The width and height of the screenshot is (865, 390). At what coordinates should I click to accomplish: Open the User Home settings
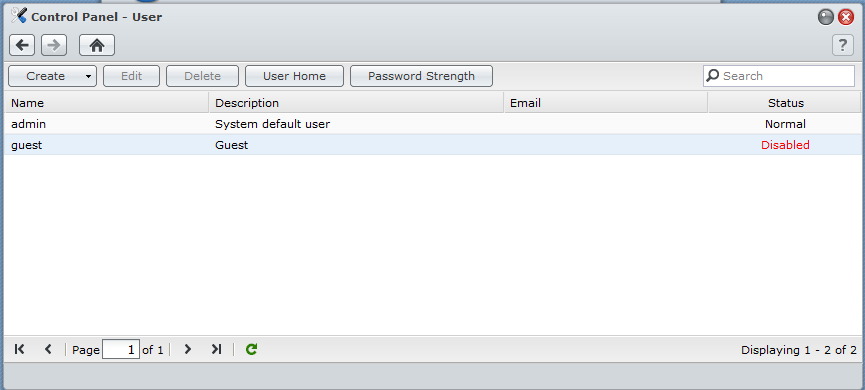tap(295, 76)
